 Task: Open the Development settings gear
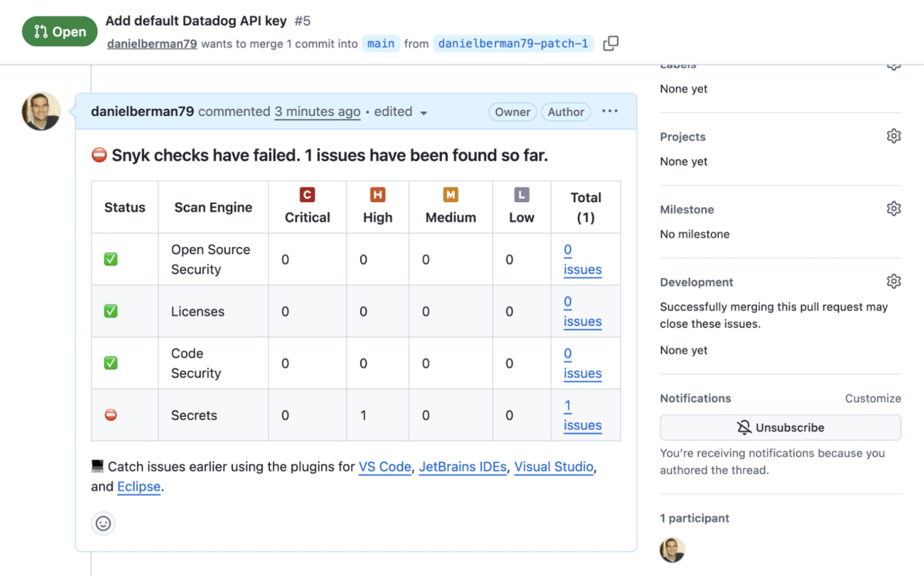click(x=894, y=282)
